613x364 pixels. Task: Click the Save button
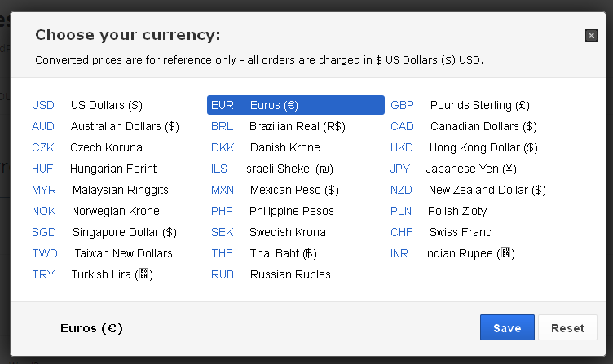(x=507, y=328)
